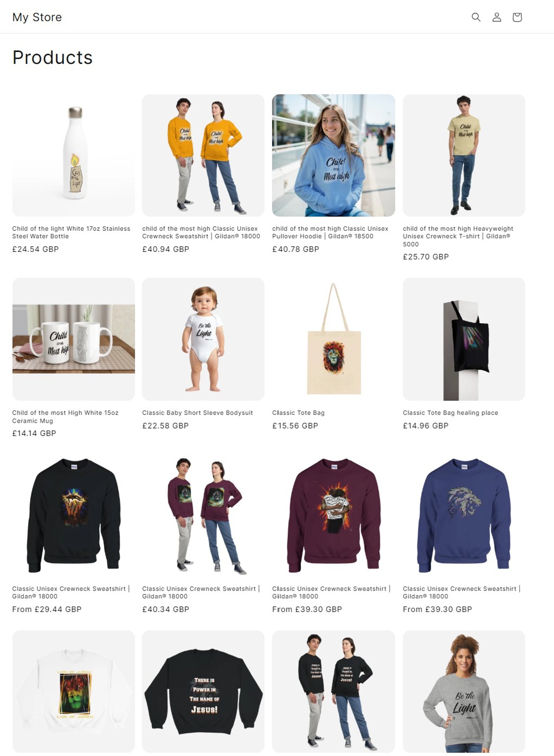Open the search icon in header
The width and height of the screenshot is (554, 756).
pyautogui.click(x=476, y=17)
